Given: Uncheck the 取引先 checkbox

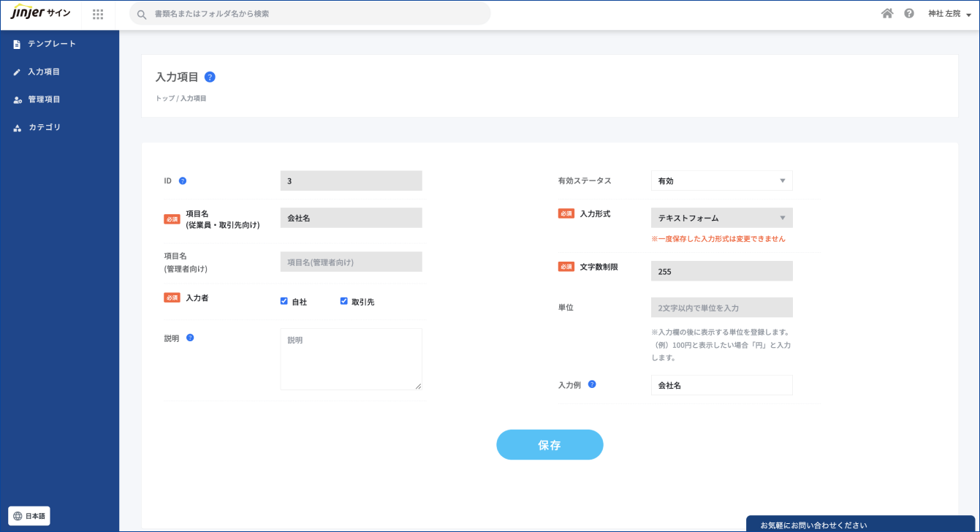Looking at the screenshot, I should (x=344, y=301).
